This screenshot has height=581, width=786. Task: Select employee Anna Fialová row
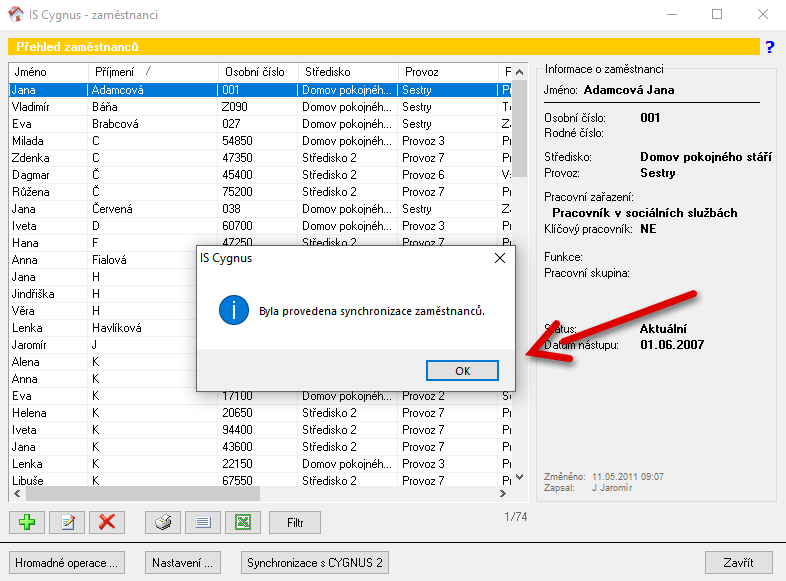pyautogui.click(x=103, y=260)
